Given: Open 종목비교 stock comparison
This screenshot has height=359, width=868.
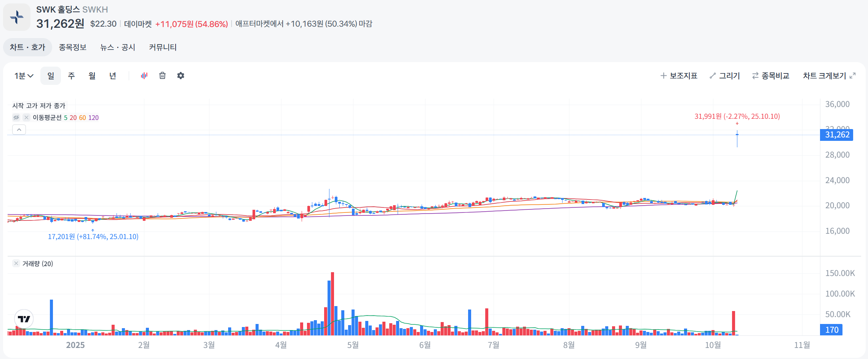Looking at the screenshot, I should 771,76.
